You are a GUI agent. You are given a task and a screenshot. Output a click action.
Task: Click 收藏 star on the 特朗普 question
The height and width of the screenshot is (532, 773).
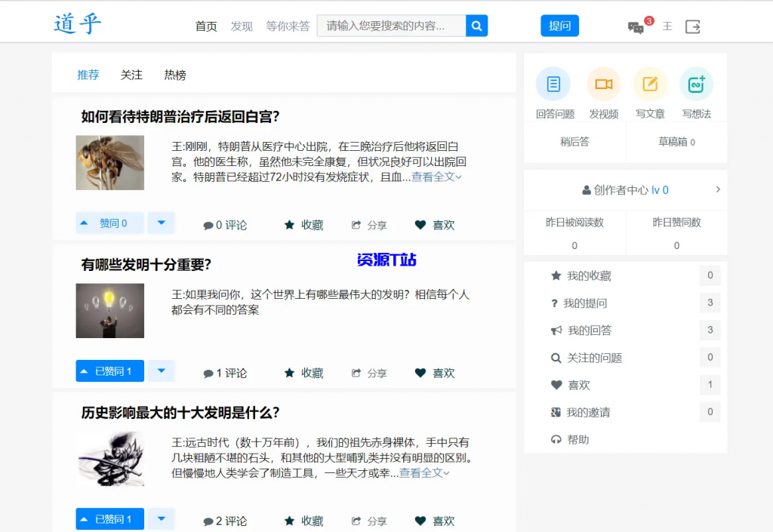pyautogui.click(x=303, y=225)
